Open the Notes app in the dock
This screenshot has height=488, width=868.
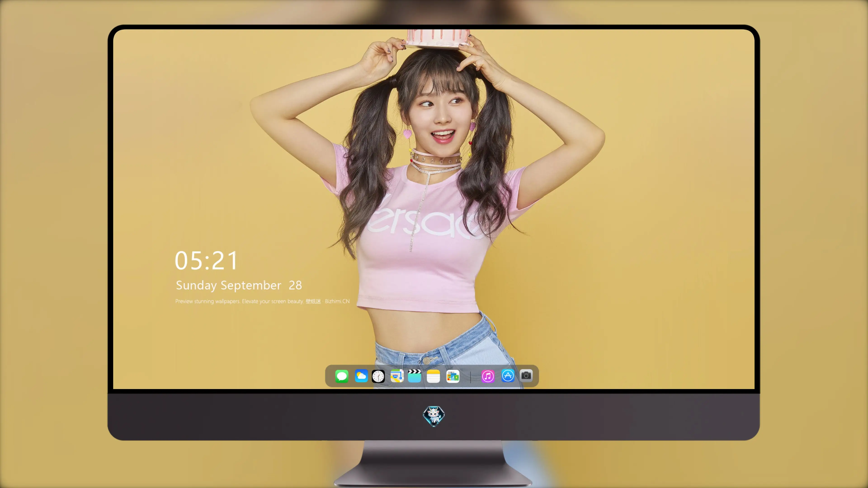point(433,376)
